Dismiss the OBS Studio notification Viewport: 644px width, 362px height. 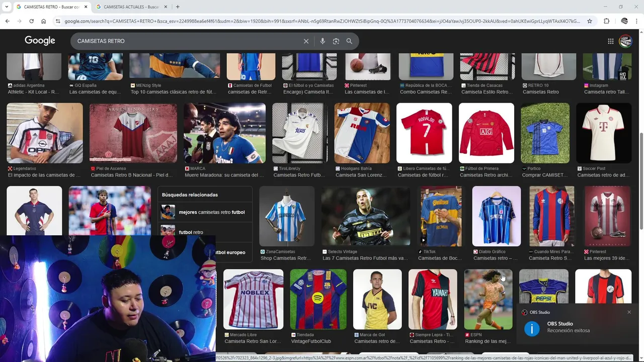click(x=629, y=312)
